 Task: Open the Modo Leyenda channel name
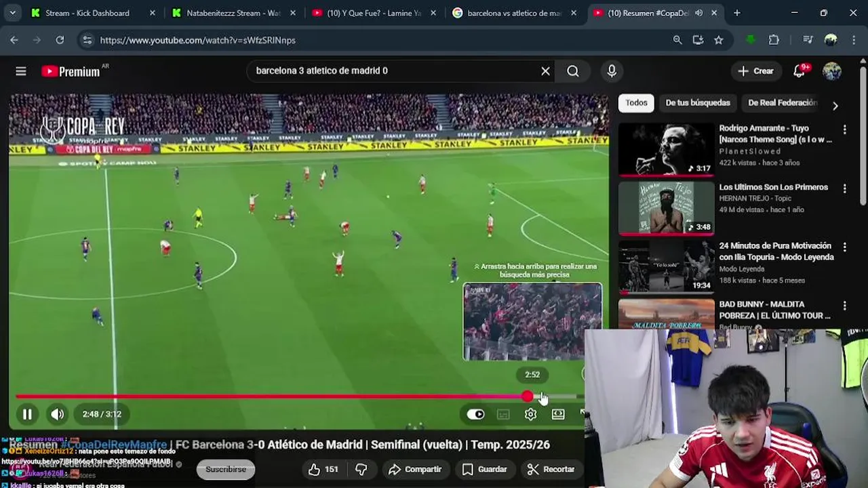click(741, 269)
